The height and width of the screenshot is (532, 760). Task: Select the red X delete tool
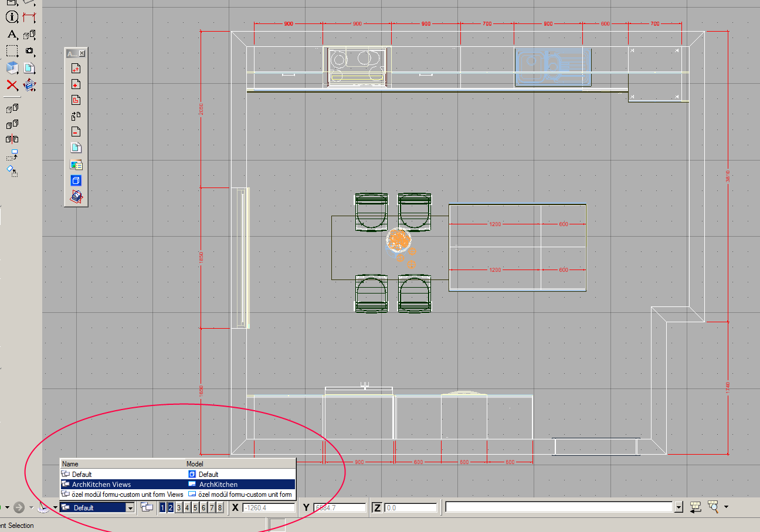tap(12, 85)
